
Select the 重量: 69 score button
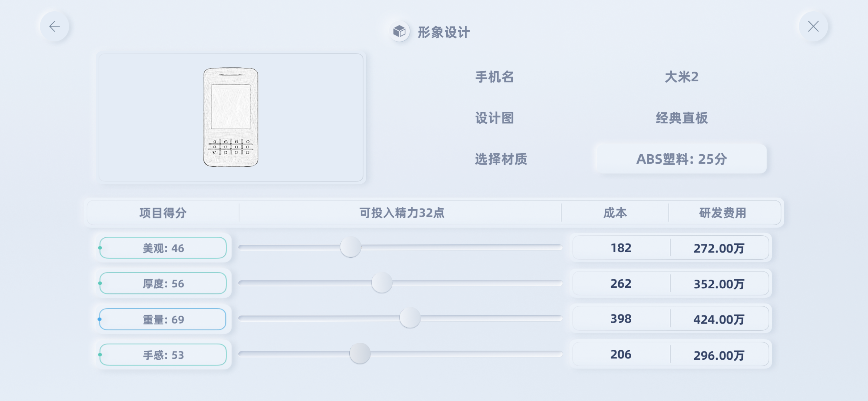pos(163,319)
